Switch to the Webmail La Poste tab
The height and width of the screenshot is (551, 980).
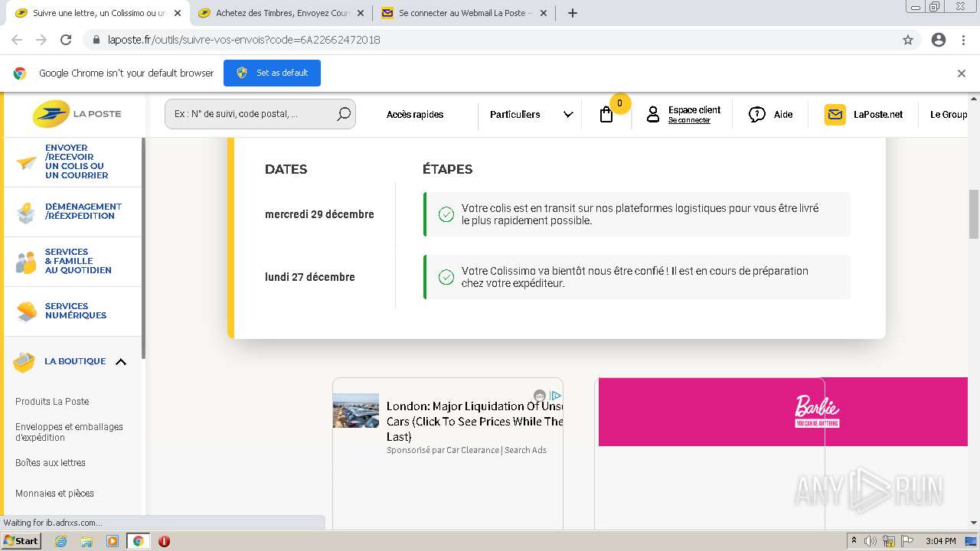click(x=465, y=13)
